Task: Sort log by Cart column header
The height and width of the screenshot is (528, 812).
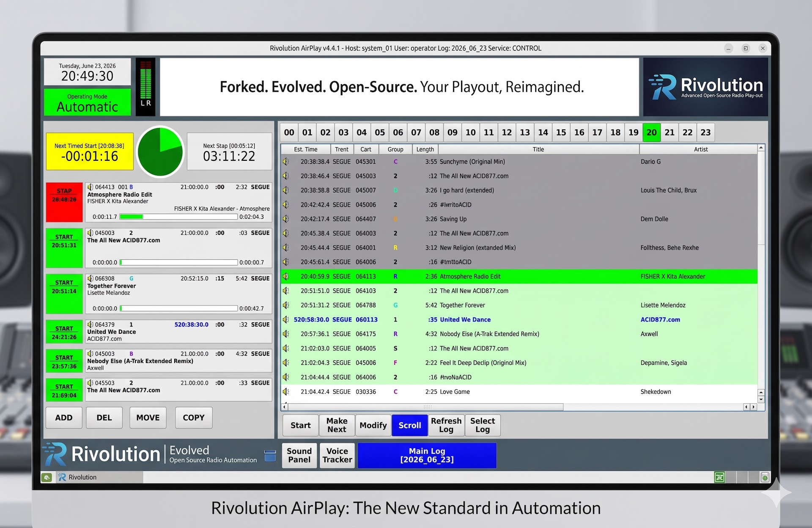Action: (x=365, y=149)
